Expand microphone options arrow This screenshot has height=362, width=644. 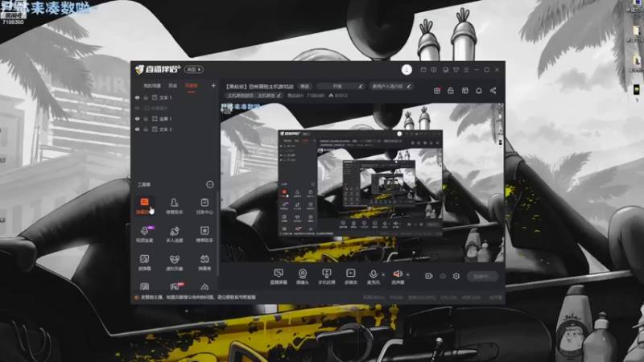(383, 274)
